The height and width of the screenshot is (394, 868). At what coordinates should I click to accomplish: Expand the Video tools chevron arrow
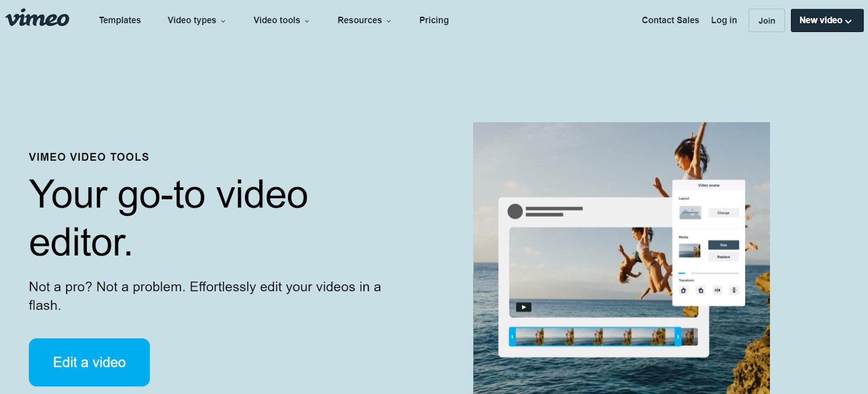[307, 21]
